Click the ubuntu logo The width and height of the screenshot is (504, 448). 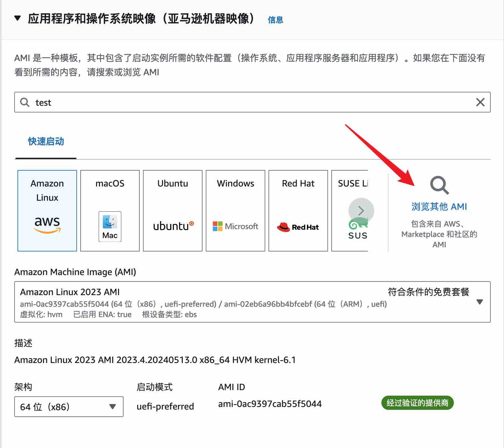coord(173,226)
